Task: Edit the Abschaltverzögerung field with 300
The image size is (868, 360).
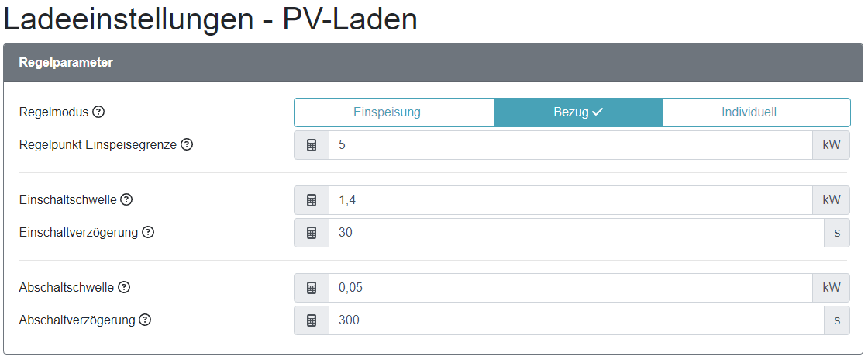Action: pos(576,320)
